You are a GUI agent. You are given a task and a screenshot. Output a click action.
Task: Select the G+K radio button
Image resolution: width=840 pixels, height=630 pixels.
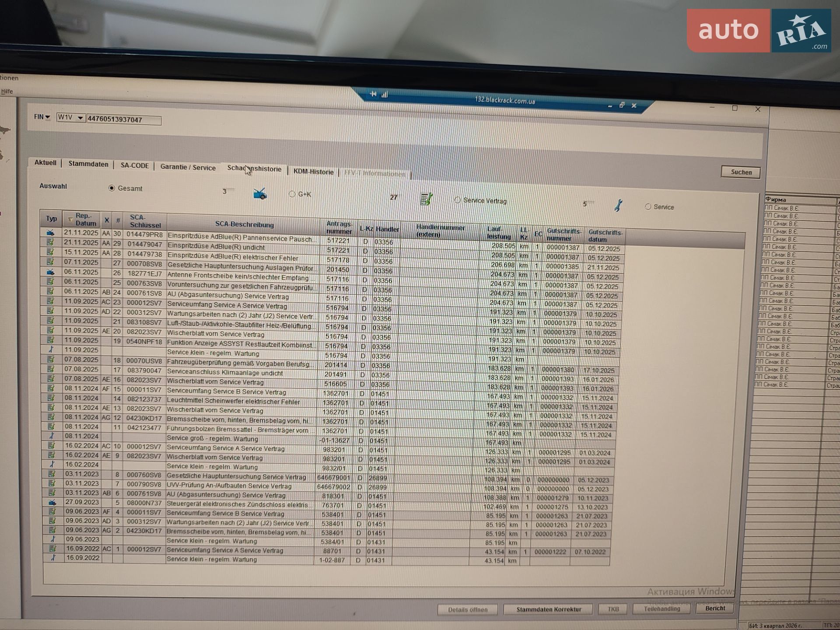[x=292, y=194]
